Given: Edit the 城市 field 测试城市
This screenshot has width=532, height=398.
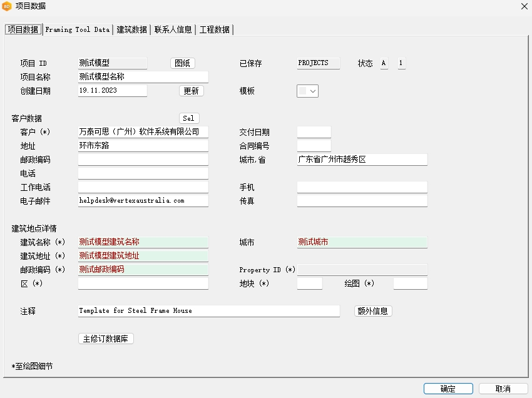Looking at the screenshot, I should [x=362, y=242].
